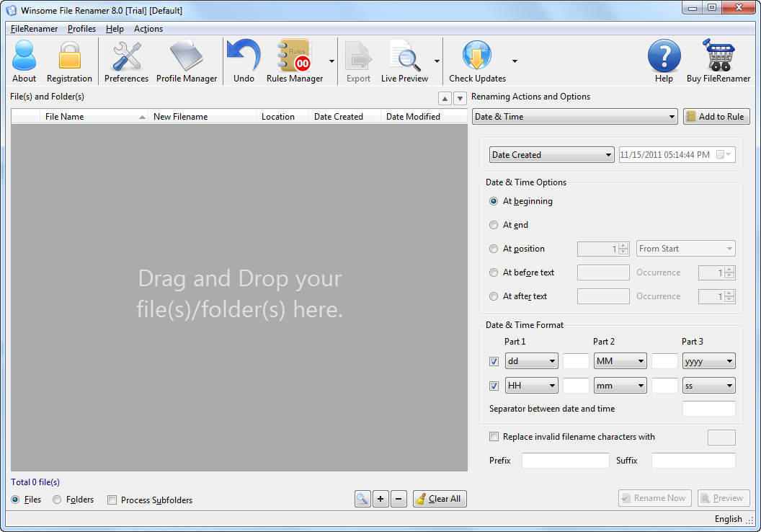This screenshot has width=761, height=532.
Task: Open the MM Part 2 dropdown
Action: (620, 361)
